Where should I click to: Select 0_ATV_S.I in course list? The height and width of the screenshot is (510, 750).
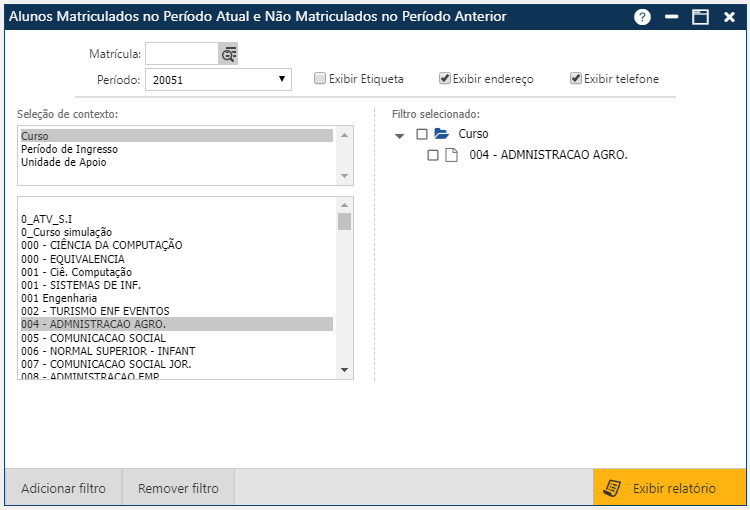coord(176,219)
